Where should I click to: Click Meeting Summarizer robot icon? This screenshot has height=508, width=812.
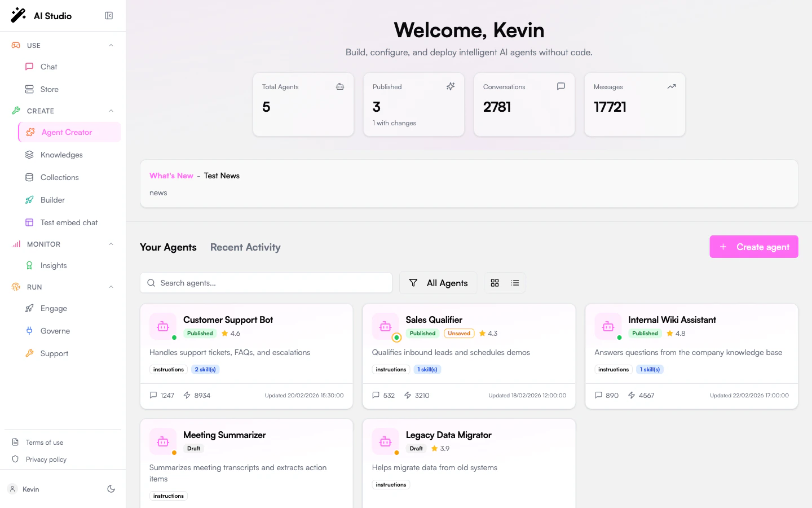163,442
